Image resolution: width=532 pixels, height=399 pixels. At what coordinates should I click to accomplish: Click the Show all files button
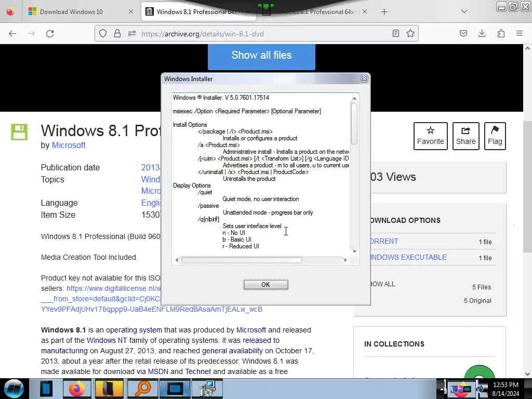click(x=261, y=55)
